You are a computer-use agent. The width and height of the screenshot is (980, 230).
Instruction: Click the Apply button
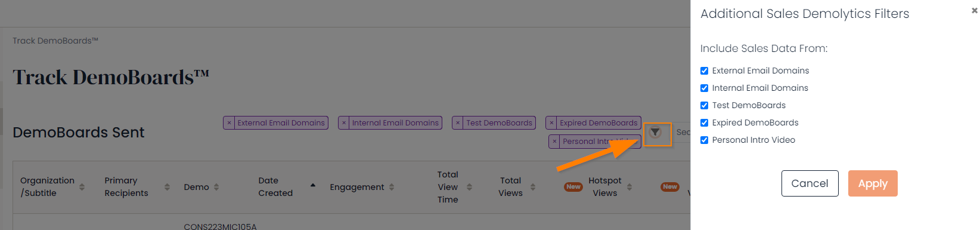873,183
